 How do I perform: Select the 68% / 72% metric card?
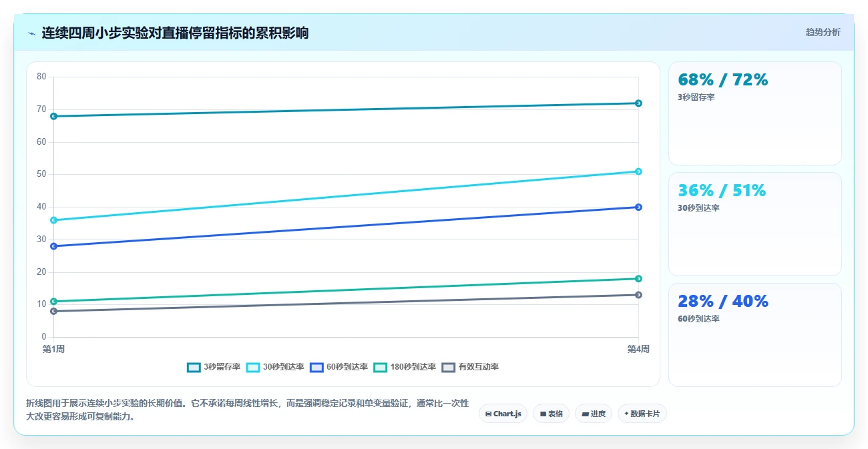coord(754,113)
